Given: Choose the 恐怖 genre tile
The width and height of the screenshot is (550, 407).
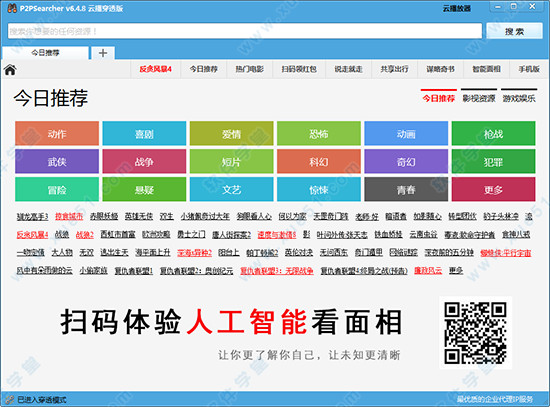Looking at the screenshot, I should (319, 133).
